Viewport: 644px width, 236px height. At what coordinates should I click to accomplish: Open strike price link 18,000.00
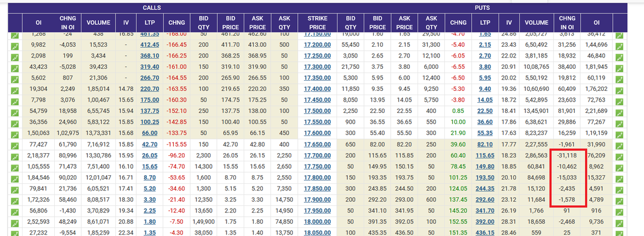[317, 221]
